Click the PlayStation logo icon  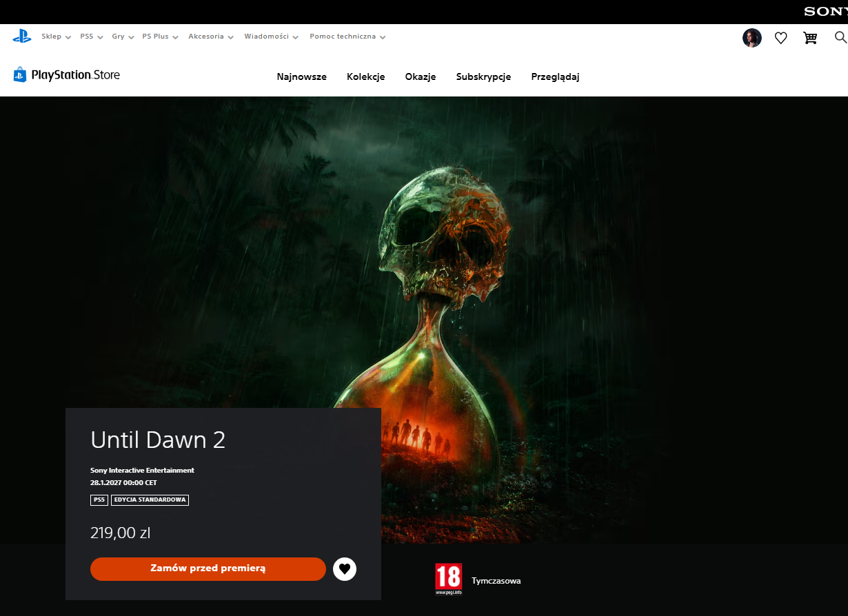click(22, 37)
